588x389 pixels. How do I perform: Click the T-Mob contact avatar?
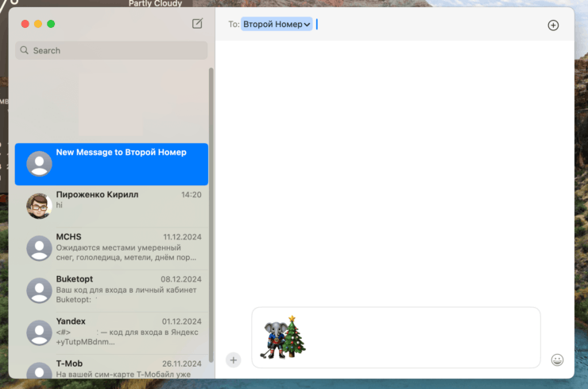(x=39, y=371)
